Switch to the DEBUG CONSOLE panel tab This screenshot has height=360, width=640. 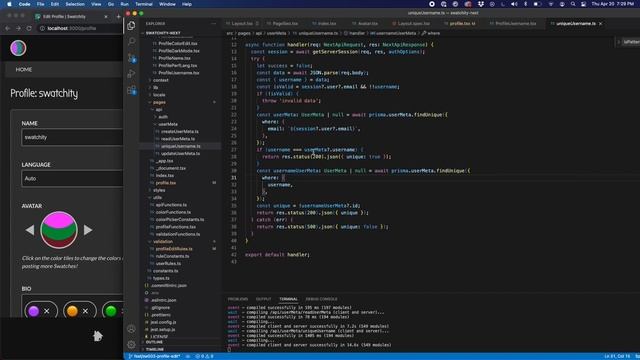click(321, 299)
